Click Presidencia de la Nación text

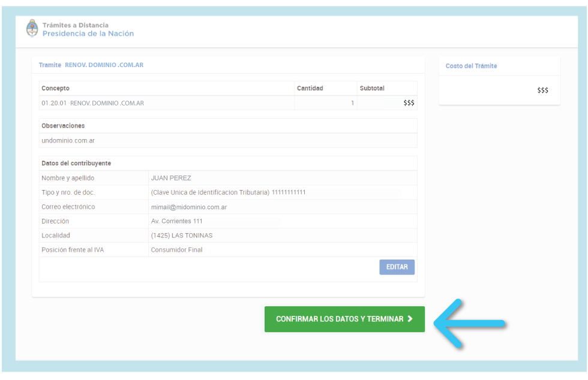[x=88, y=34]
